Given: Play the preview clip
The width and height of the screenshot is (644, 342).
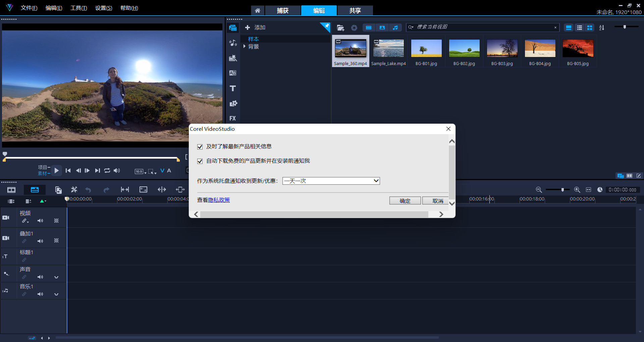Looking at the screenshot, I should point(57,170).
